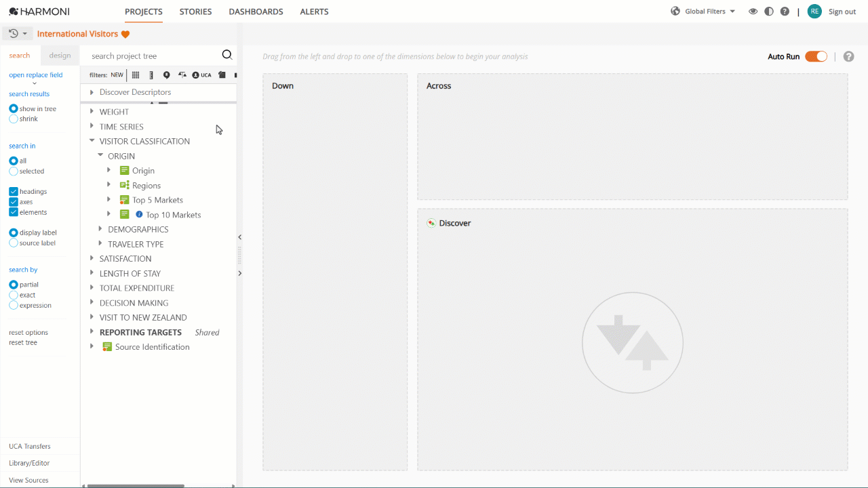
Task: Click the Discover panel icon
Action: 431,223
